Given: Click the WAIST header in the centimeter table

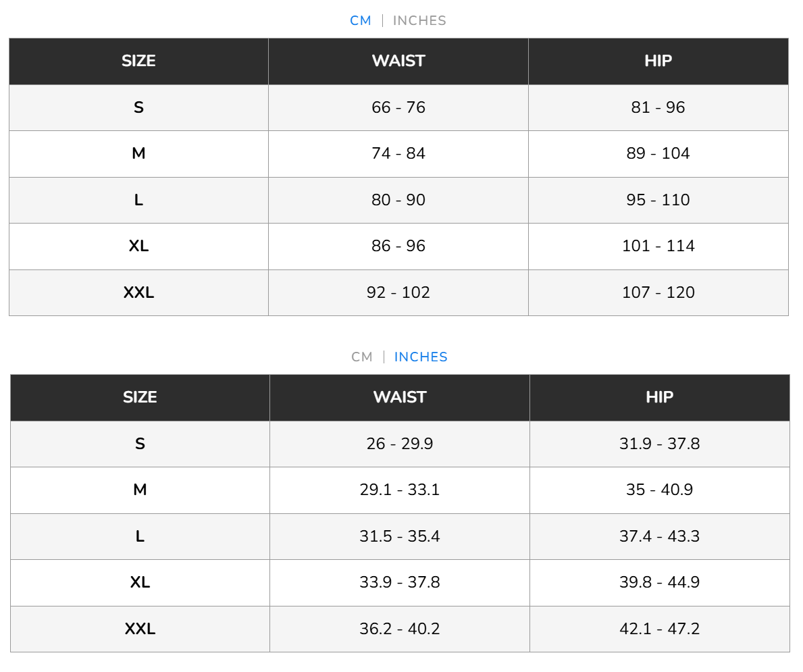Looking at the screenshot, I should click(398, 61).
